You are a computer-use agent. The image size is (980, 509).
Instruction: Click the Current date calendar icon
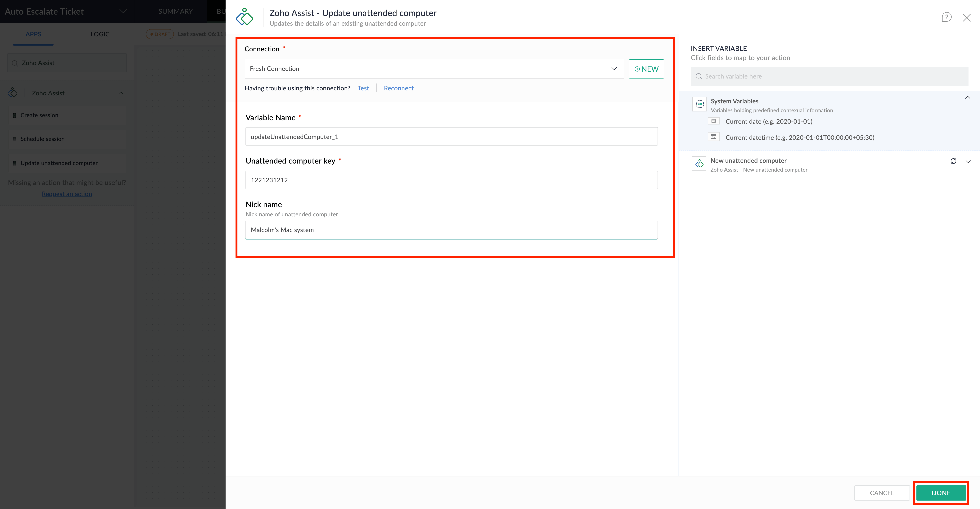click(x=713, y=121)
